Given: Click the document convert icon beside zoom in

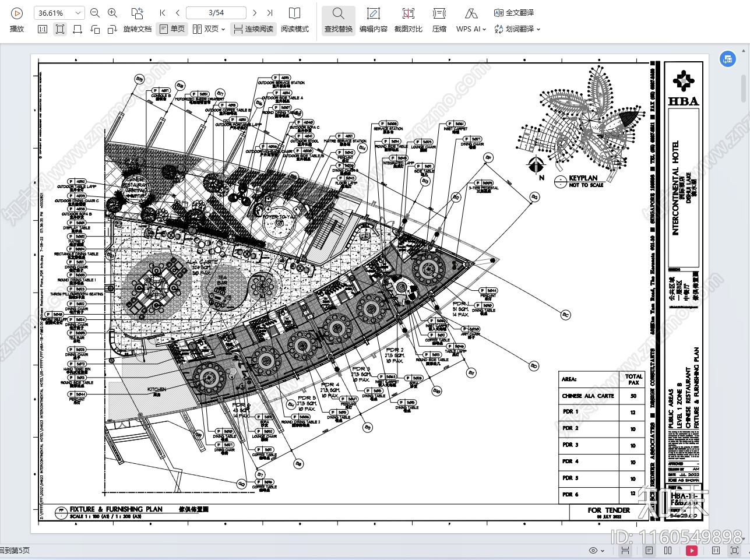Looking at the screenshot, I should 137,13.
